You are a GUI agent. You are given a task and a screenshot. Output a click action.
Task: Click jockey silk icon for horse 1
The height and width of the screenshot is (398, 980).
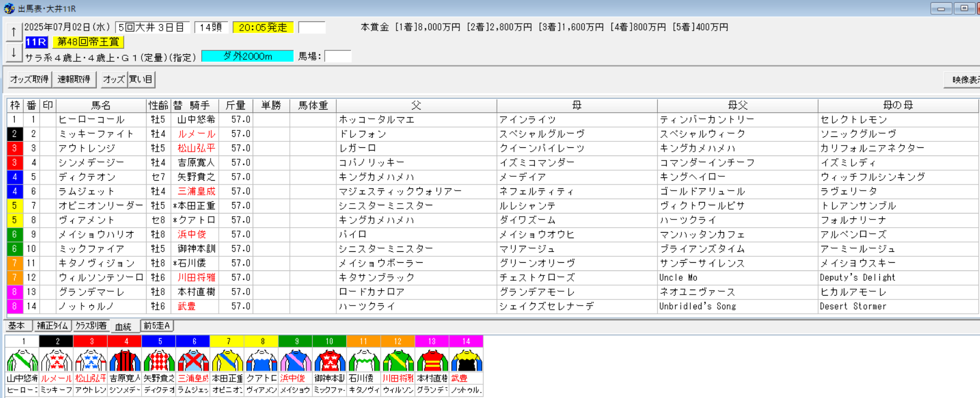coord(22,360)
